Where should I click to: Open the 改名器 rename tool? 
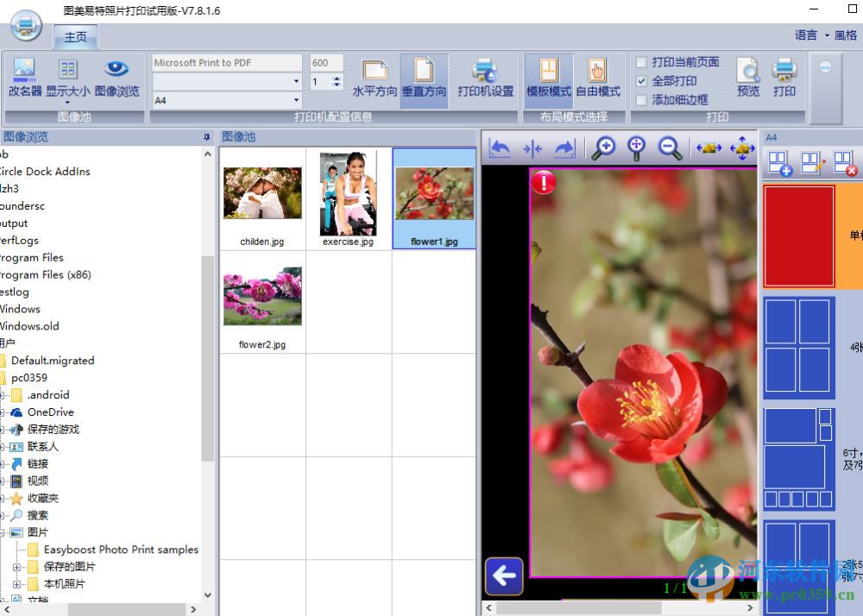point(25,78)
